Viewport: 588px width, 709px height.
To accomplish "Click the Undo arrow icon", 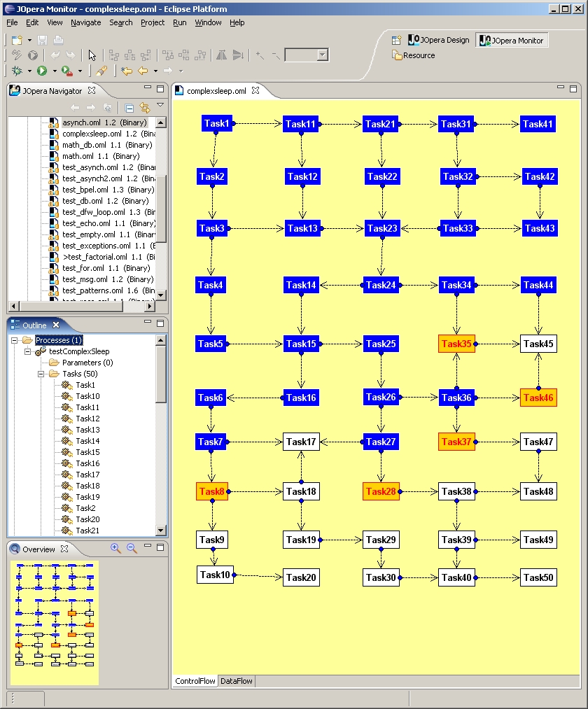I will coord(55,55).
